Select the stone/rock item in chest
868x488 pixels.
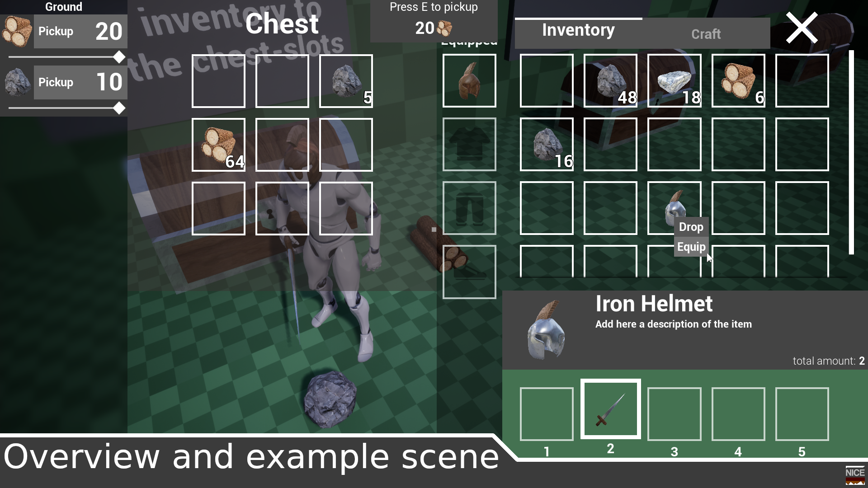[346, 80]
